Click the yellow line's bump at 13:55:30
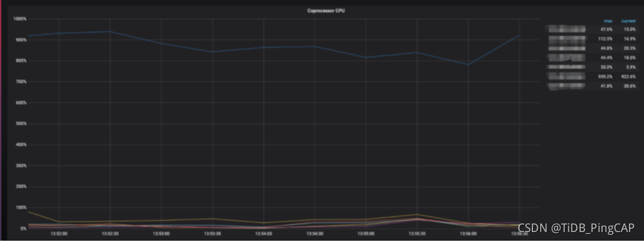Viewport: 644px width, 241px height. 417,214
